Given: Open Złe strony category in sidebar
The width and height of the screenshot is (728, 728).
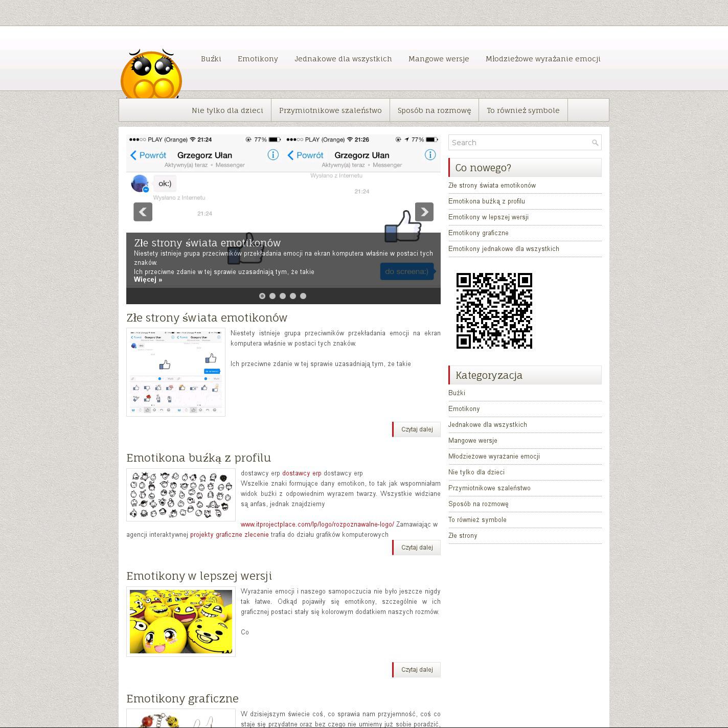Looking at the screenshot, I should 462,536.
